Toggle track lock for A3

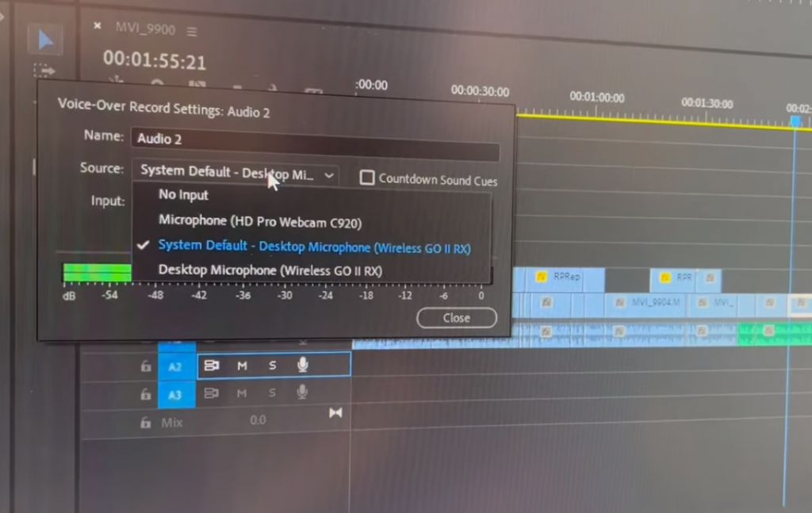145,394
